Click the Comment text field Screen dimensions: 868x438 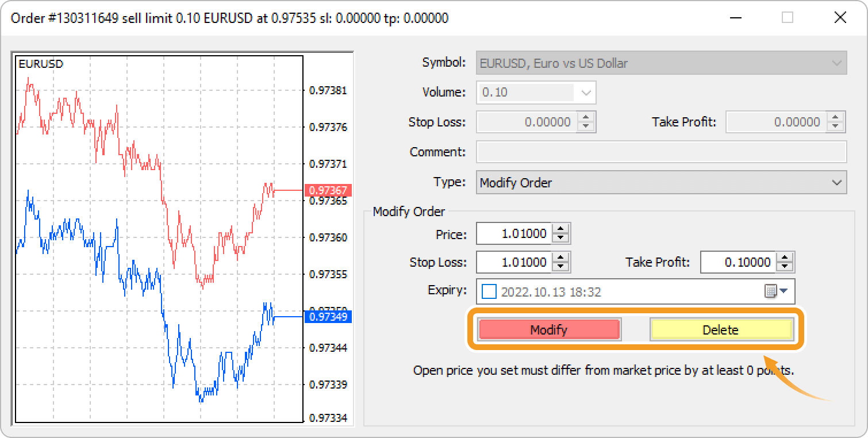point(661,152)
